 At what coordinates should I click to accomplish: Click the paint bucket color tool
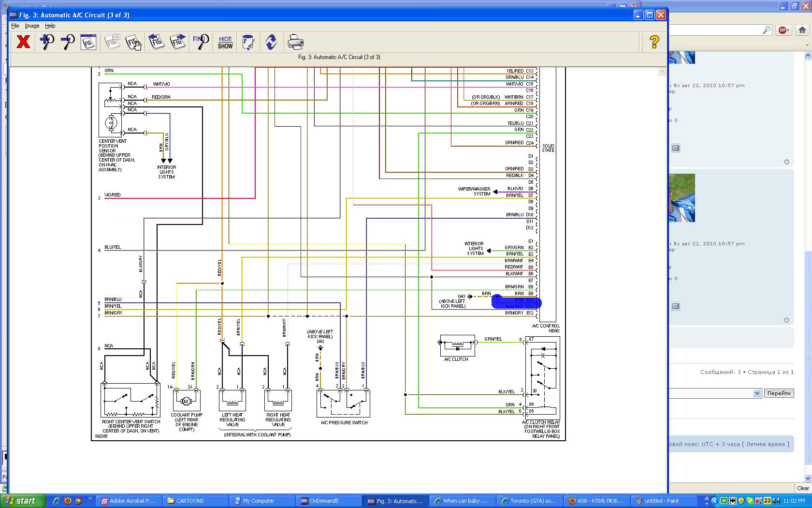tap(248, 42)
